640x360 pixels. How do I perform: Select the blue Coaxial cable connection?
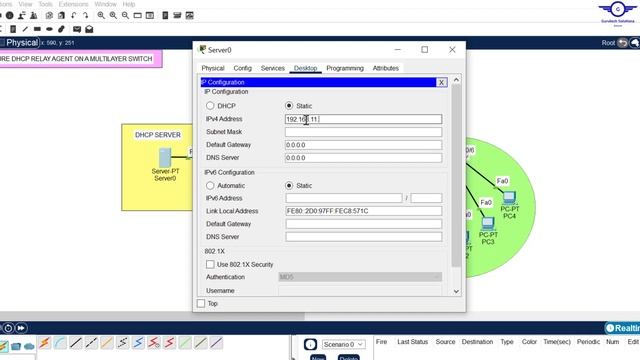pyautogui.click(x=138, y=343)
